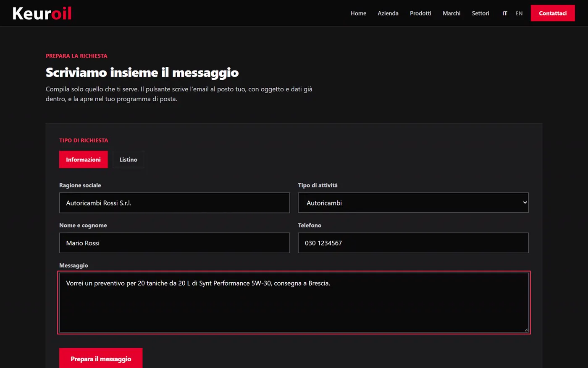Click the Telefono input field
The image size is (588, 368).
(413, 243)
